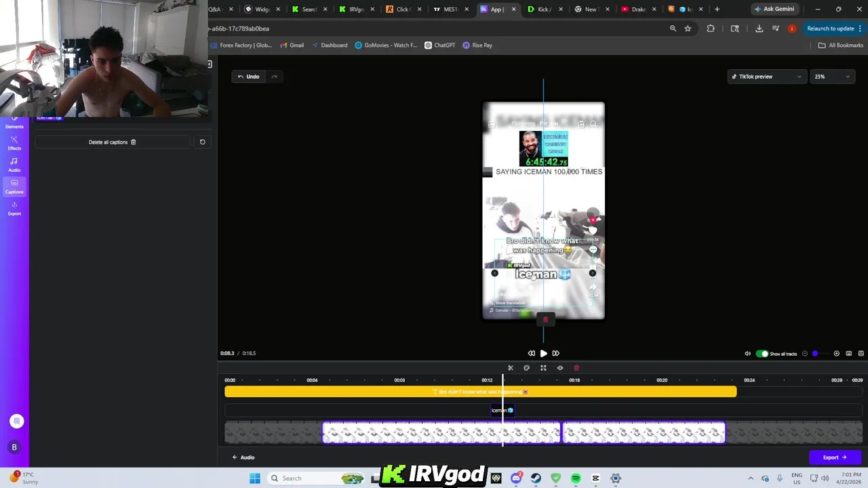Click the chat support bubble icon

16,421
